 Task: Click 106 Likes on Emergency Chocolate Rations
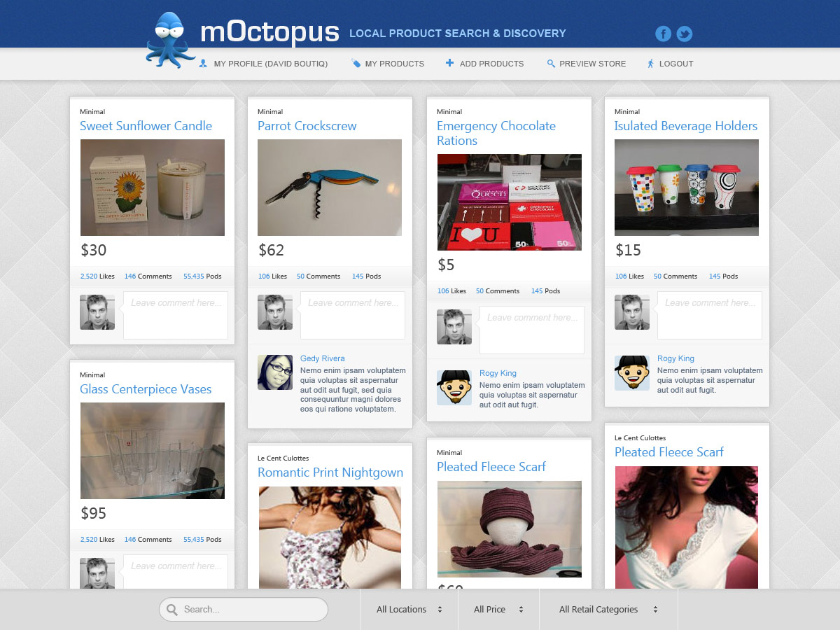click(x=451, y=291)
